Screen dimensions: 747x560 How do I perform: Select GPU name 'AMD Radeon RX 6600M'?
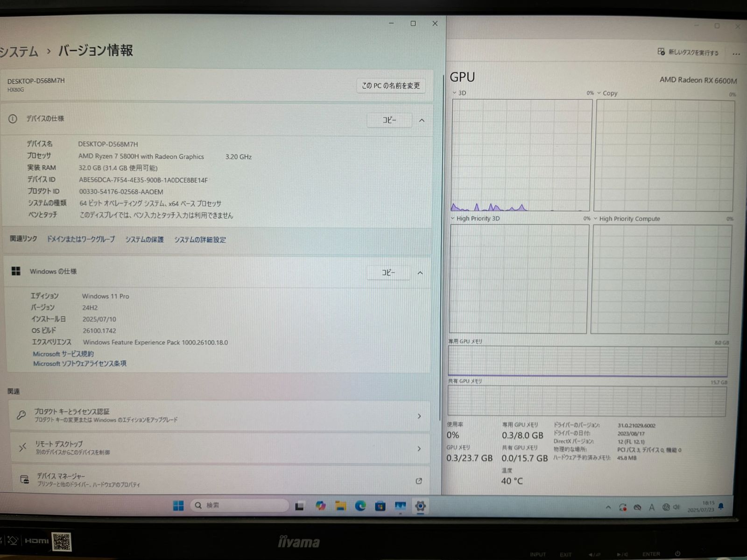tap(698, 80)
